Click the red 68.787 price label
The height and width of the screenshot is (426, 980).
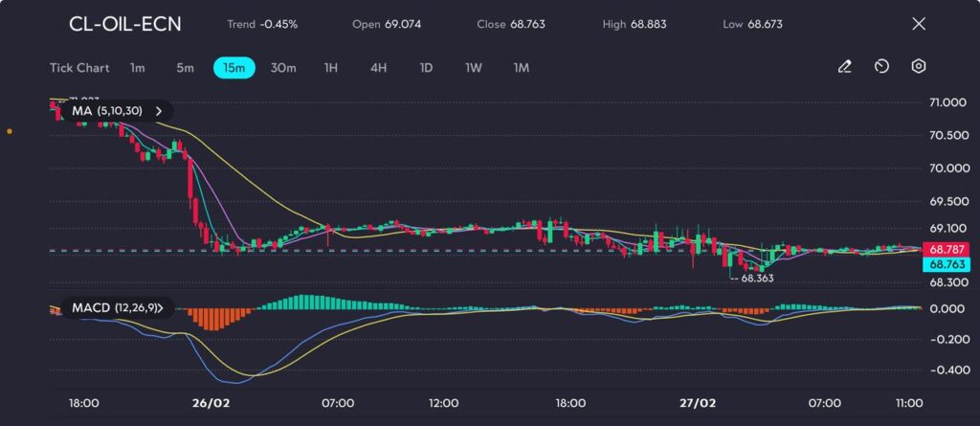tap(947, 249)
